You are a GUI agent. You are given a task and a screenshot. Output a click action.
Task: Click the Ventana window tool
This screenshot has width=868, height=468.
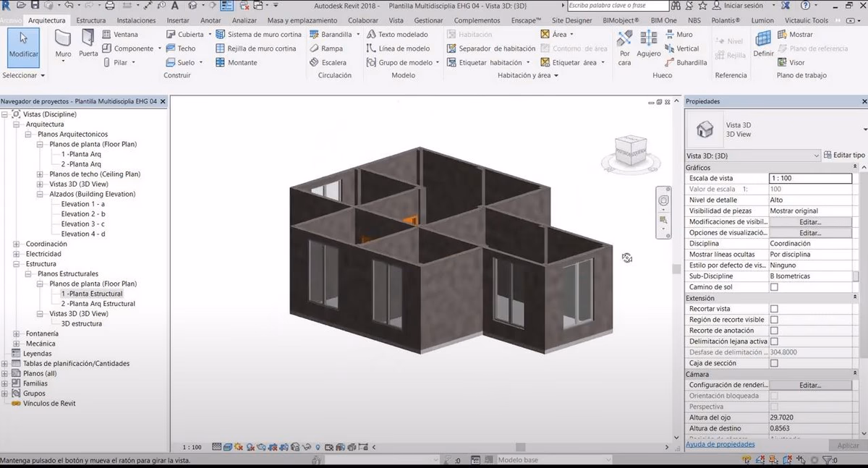tap(119, 34)
